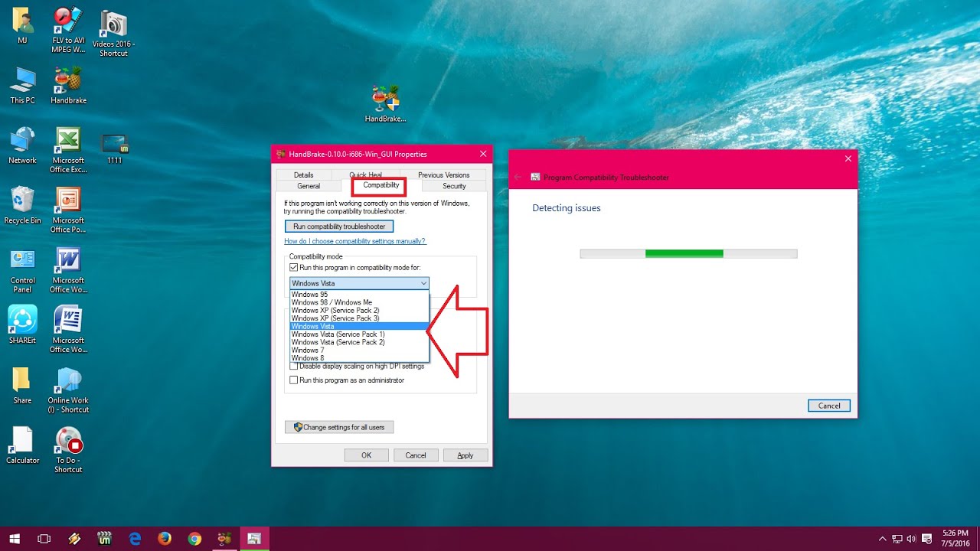Show hidden system tray icons

(882, 539)
